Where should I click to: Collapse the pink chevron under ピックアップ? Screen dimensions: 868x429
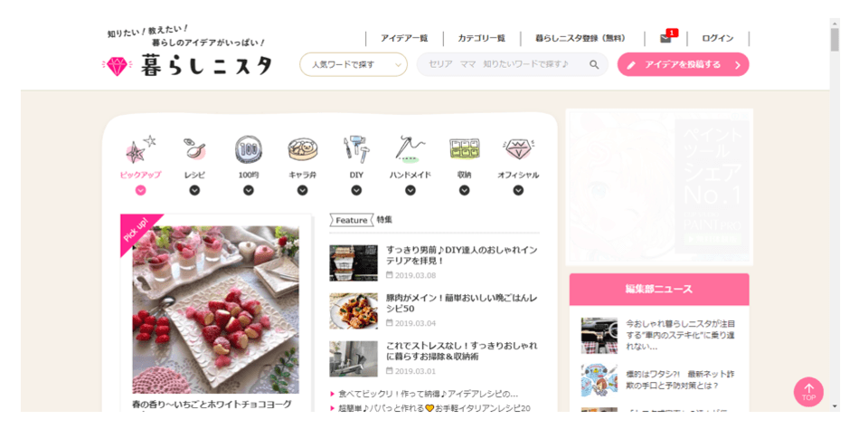141,190
